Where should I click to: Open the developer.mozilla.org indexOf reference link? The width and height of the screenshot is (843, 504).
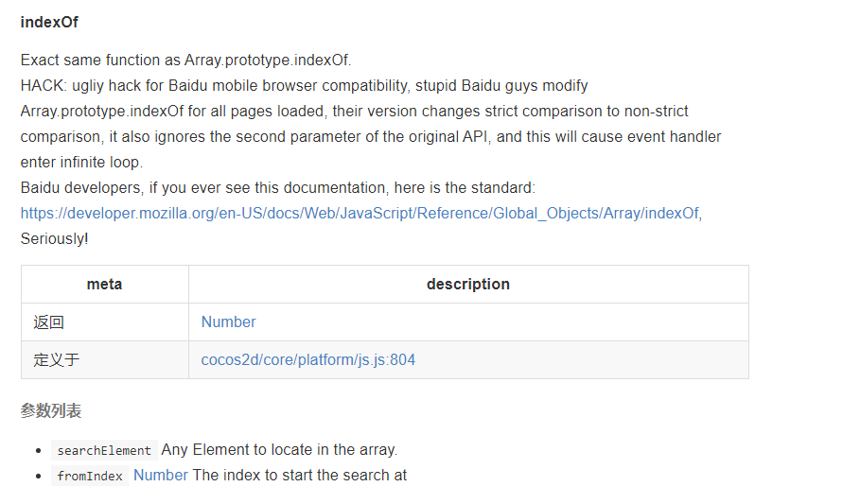click(360, 214)
